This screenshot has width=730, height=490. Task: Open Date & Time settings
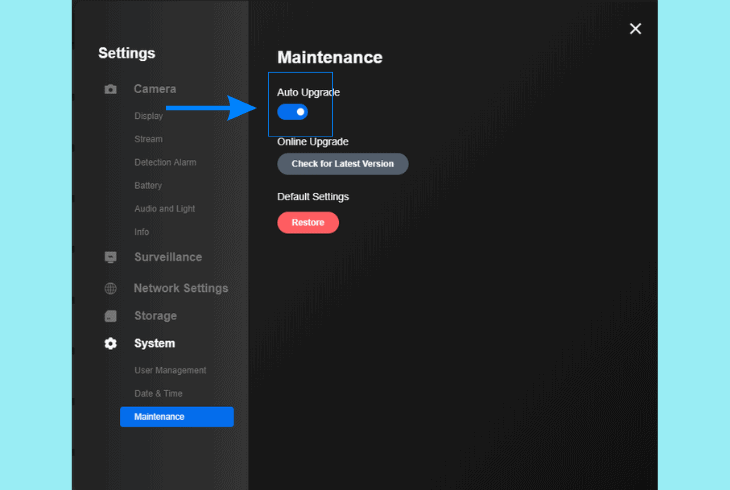pos(158,394)
